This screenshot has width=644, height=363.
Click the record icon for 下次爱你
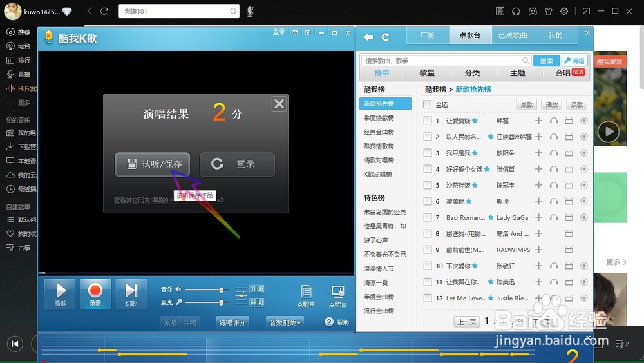(584, 266)
